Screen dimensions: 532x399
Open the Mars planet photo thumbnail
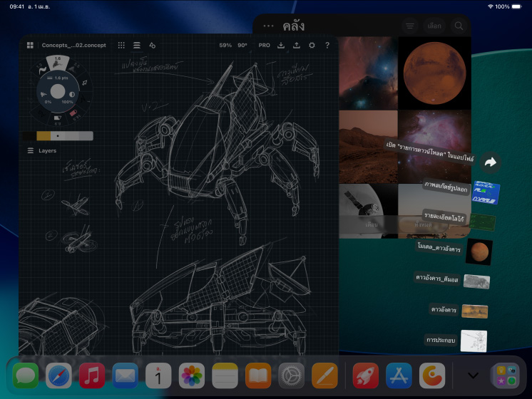[434, 73]
